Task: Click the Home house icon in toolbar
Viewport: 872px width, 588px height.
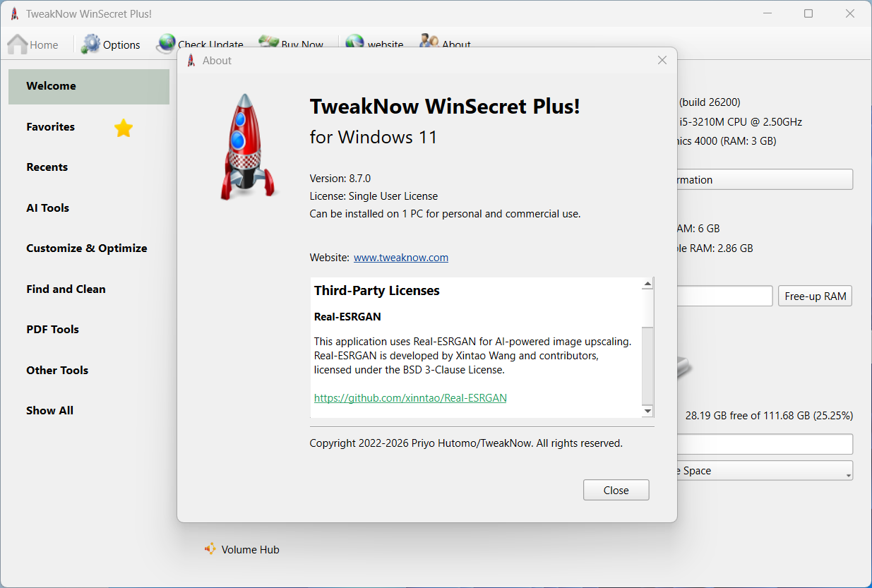Action: pos(18,44)
